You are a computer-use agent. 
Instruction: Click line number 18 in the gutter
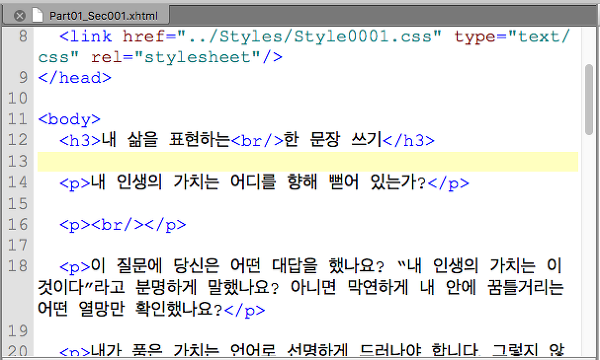tap(18, 266)
